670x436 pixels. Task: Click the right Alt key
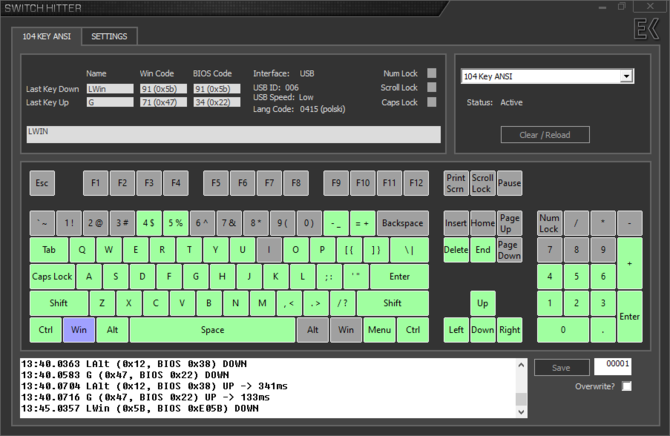pos(313,330)
